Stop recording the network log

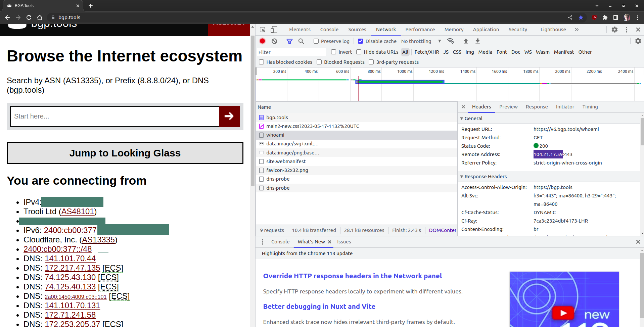click(262, 41)
